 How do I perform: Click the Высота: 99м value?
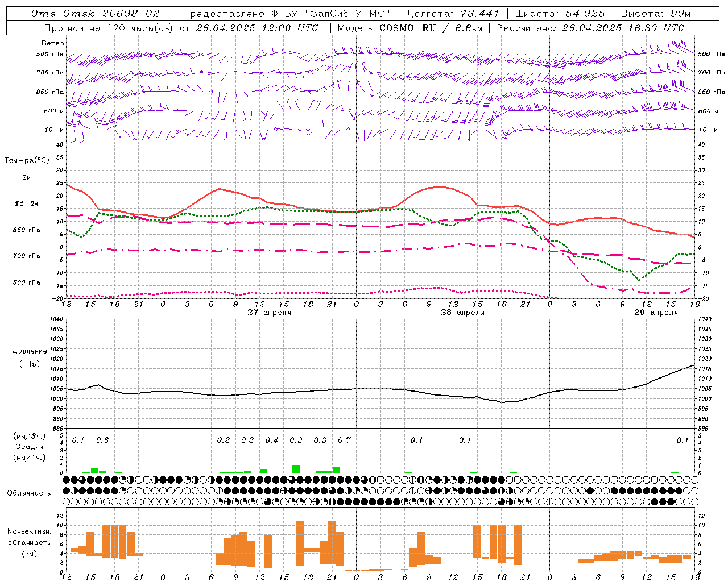pyautogui.click(x=655, y=13)
